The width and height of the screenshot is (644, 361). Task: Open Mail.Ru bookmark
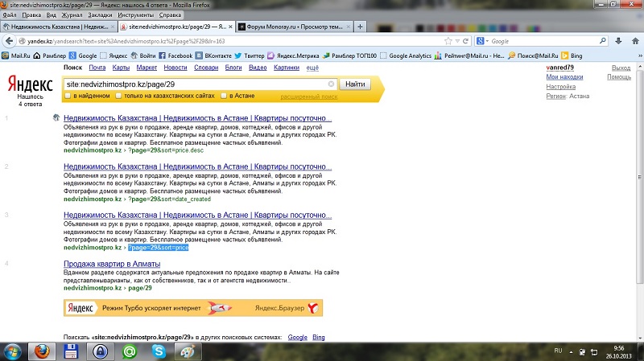16,55
